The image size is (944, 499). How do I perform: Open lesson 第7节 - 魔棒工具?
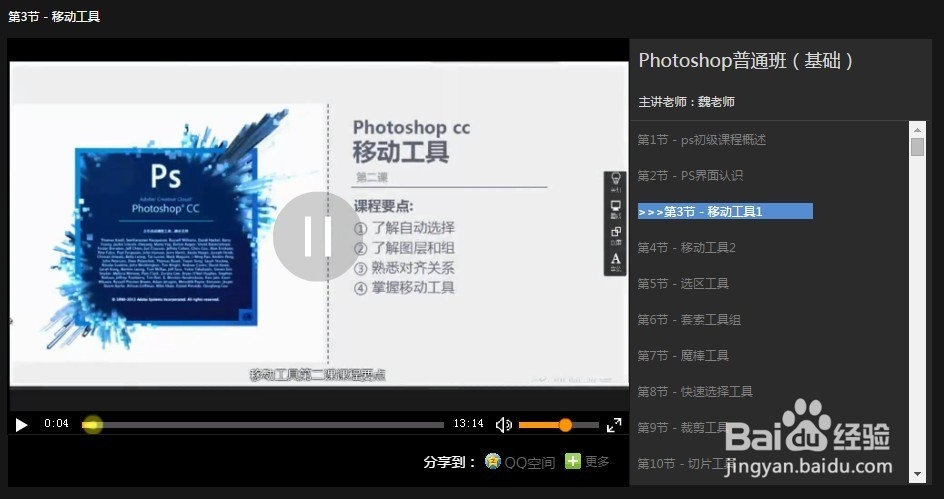click(683, 355)
